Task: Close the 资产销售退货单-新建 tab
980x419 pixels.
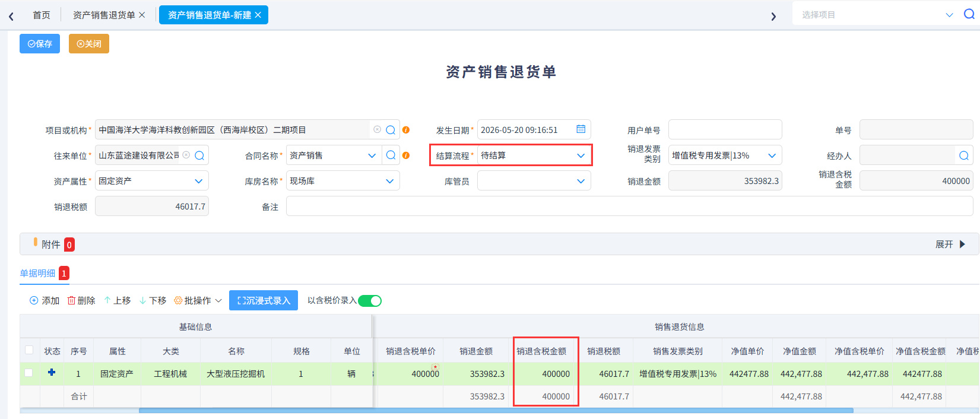Action: (x=258, y=15)
